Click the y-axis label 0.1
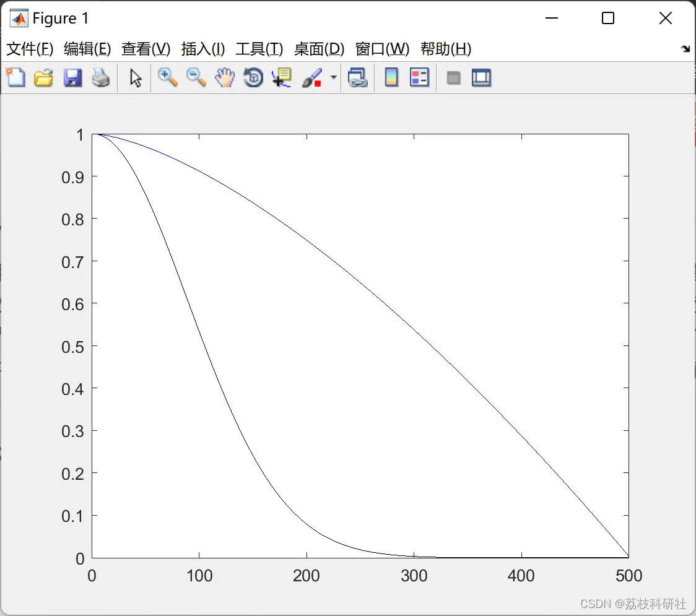696x616 pixels. (x=72, y=516)
